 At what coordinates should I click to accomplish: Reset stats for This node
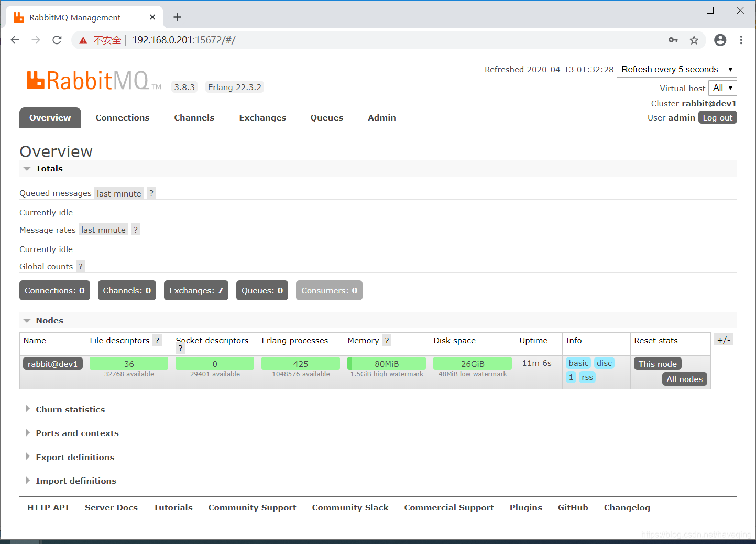[658, 364]
